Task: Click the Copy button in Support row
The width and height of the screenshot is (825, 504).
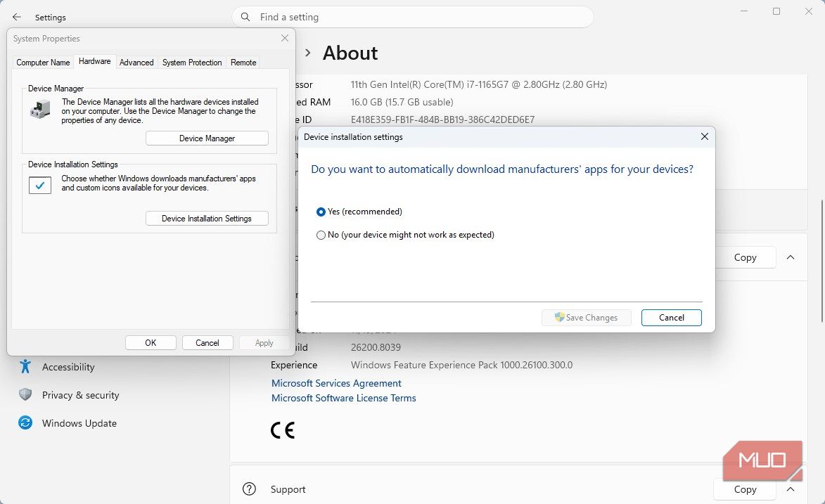Action: tap(745, 489)
